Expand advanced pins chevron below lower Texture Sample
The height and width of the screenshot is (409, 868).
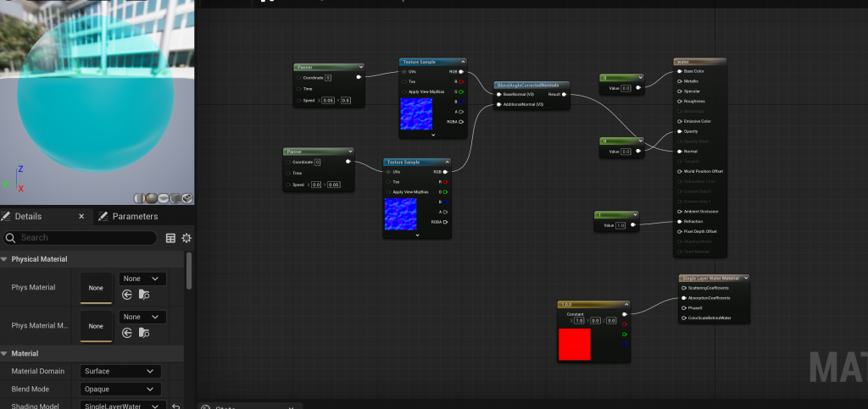click(x=417, y=235)
